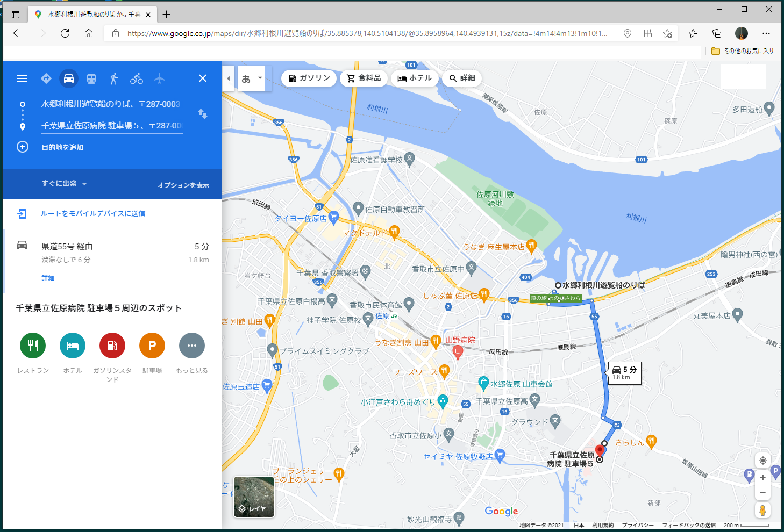The height and width of the screenshot is (532, 784).
Task: Refresh the browser page
Action: coord(65,33)
